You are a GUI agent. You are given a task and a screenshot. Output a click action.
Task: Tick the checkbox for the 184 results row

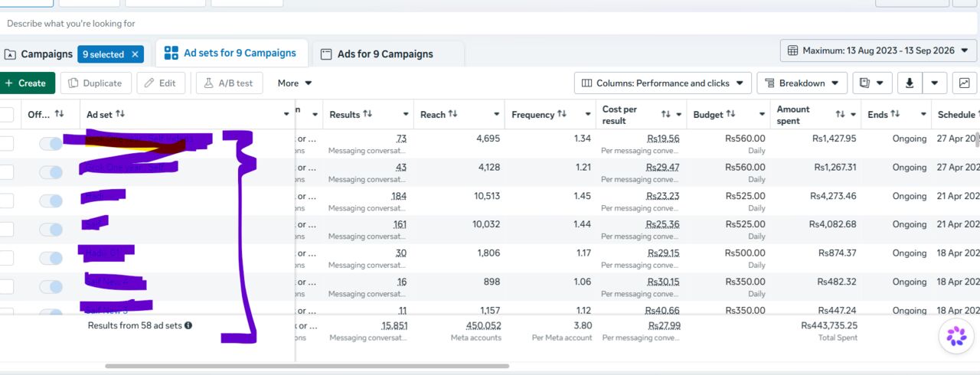pos(6,201)
